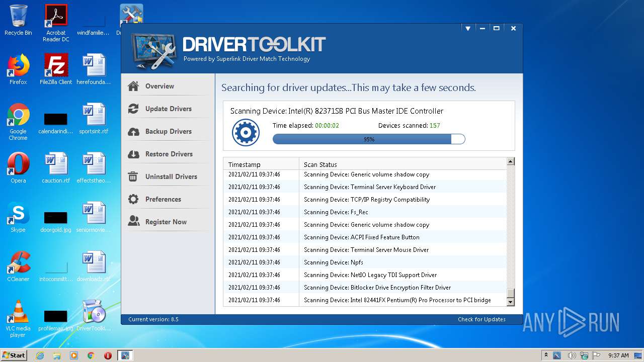
Task: Select Bitlocker Drive Encryption Filter Driver row
Action: pyautogui.click(x=365, y=288)
